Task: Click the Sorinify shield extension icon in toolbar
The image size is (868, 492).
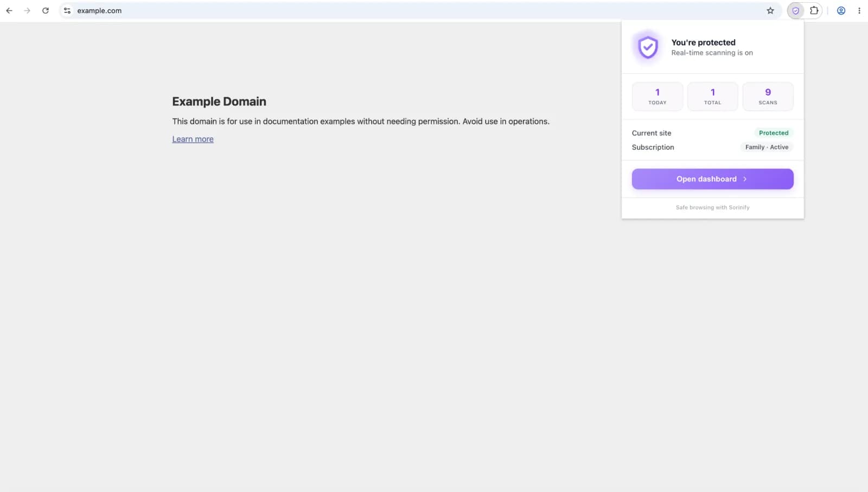Action: click(x=795, y=10)
